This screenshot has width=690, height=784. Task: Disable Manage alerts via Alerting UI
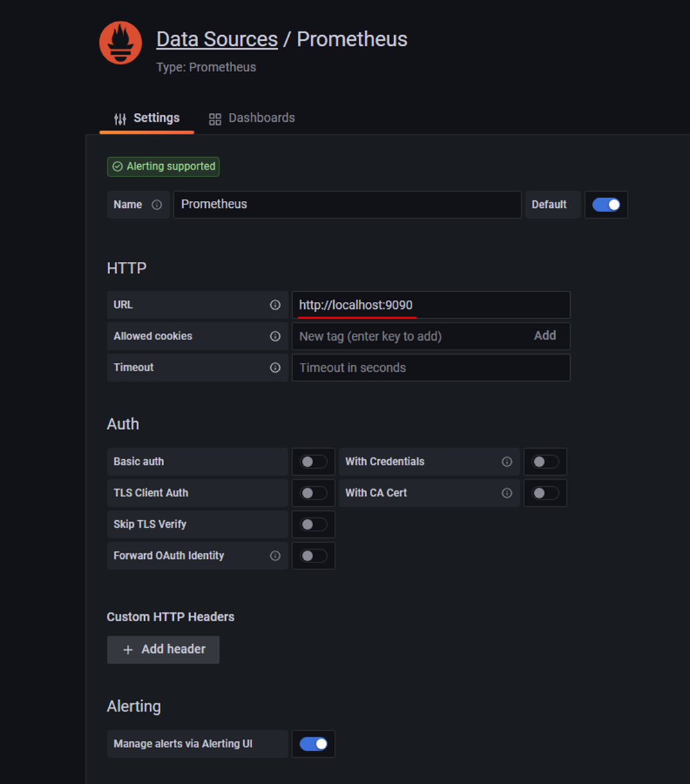pos(313,744)
